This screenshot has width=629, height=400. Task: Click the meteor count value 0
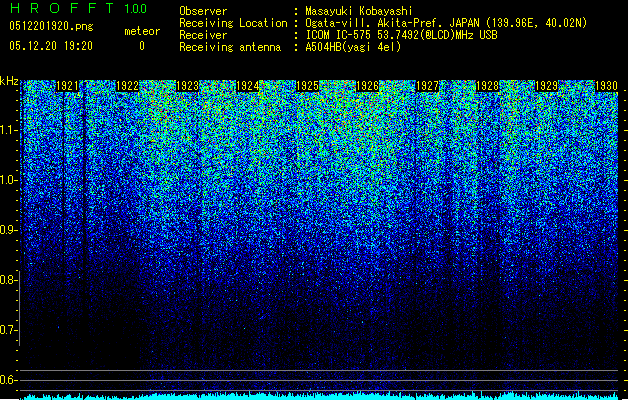point(142,46)
